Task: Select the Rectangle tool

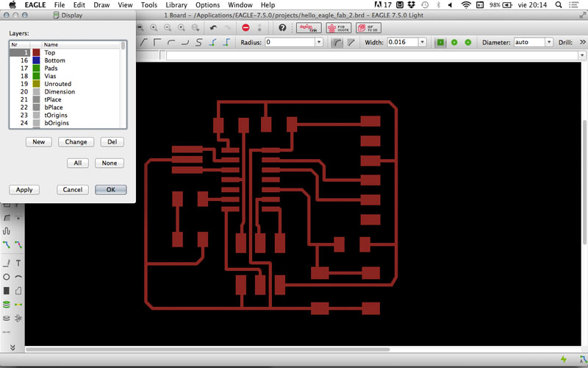Action: click(7, 291)
